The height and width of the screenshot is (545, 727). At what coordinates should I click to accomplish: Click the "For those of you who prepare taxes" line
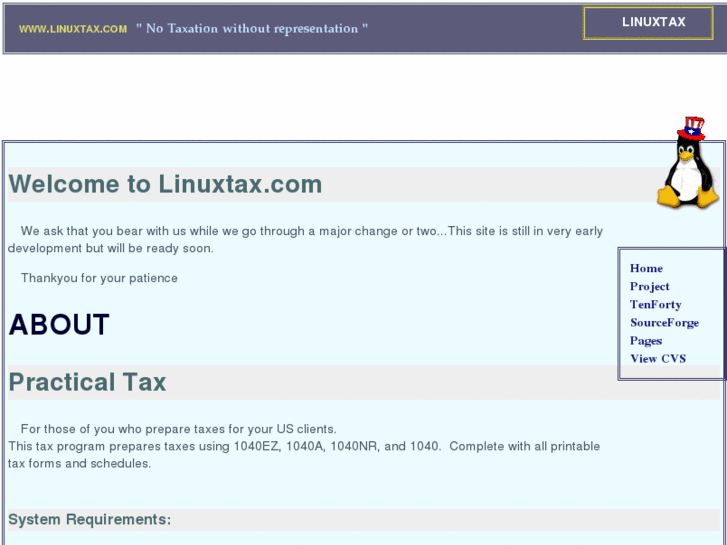[x=179, y=429]
